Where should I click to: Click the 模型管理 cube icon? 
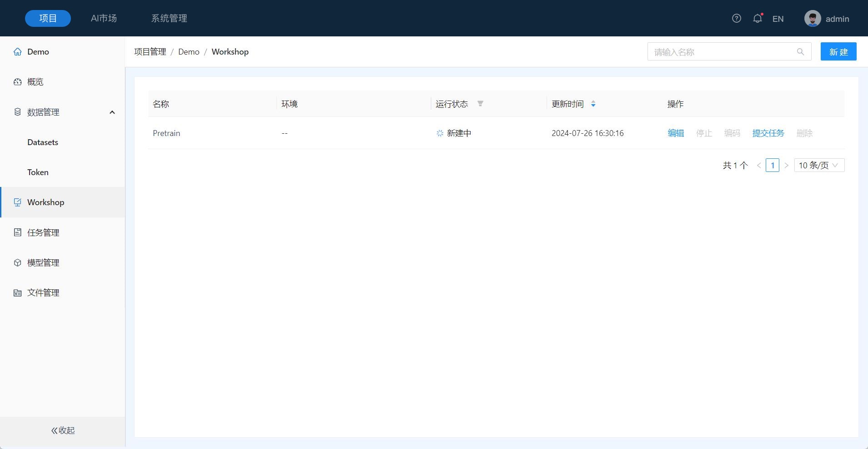coord(18,262)
